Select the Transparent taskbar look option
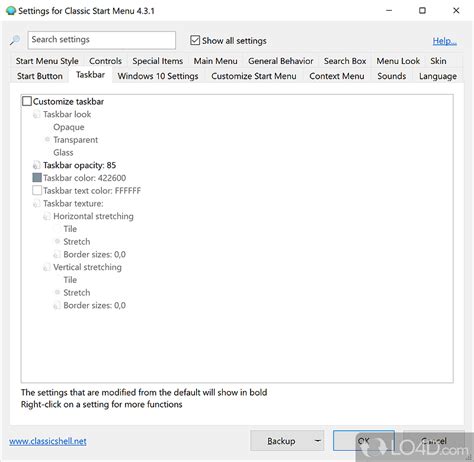 point(75,140)
